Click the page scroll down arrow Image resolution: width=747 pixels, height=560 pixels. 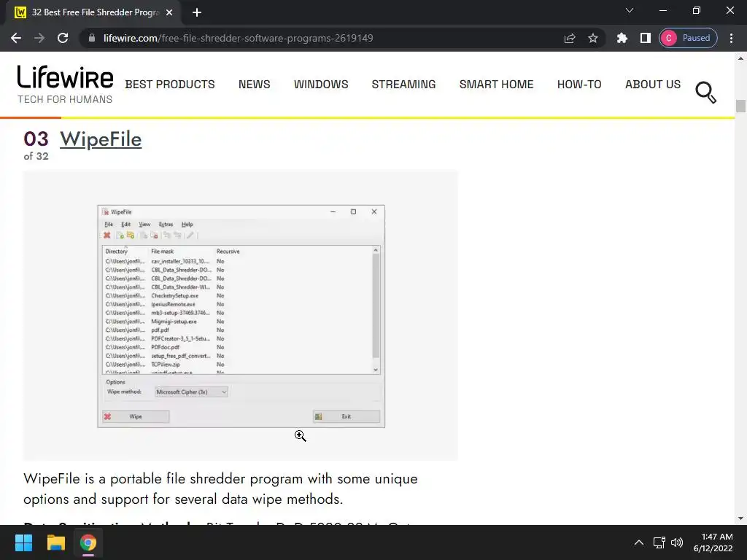(x=740, y=518)
